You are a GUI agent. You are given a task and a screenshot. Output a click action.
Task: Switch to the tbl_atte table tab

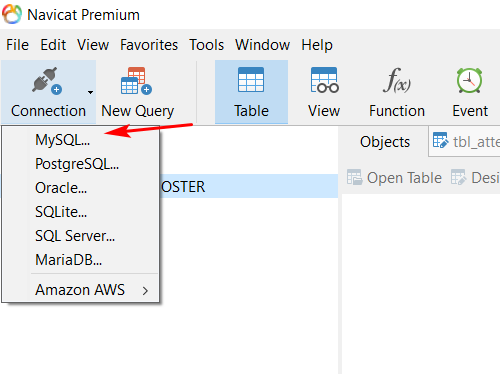(x=465, y=142)
